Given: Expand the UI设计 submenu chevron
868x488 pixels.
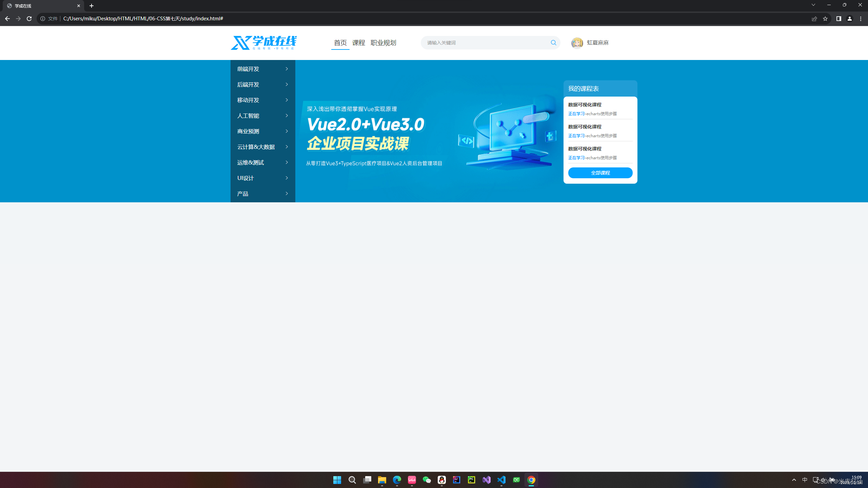Looking at the screenshot, I should [287, 178].
